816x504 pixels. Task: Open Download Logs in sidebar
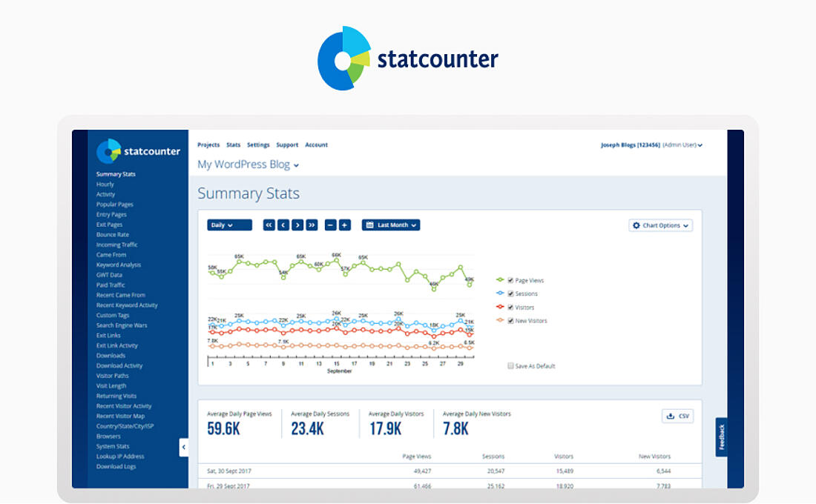(x=116, y=466)
